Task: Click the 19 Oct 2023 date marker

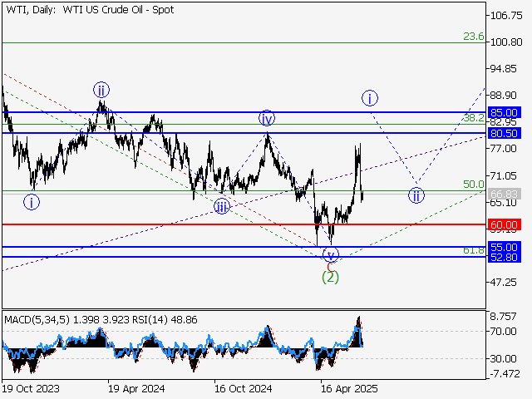Action: click(29, 388)
